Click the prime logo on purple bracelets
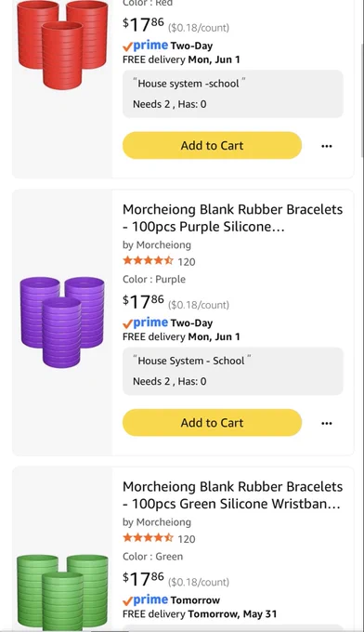The image size is (364, 632). (146, 323)
